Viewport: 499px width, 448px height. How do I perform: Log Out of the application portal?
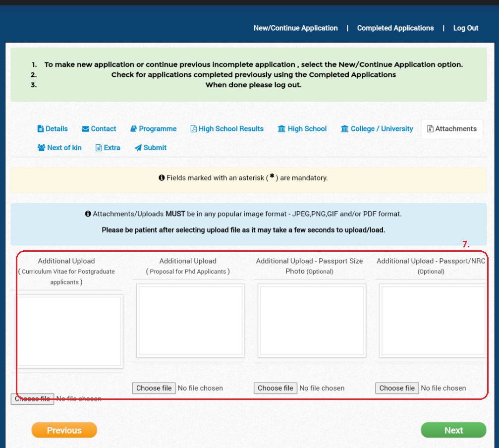[x=465, y=28]
